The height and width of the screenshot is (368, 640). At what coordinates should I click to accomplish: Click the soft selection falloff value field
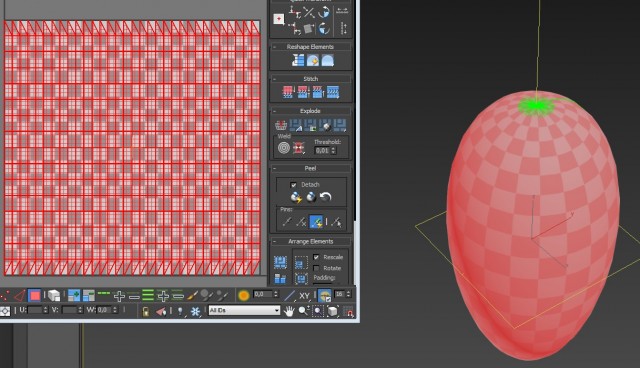click(263, 294)
